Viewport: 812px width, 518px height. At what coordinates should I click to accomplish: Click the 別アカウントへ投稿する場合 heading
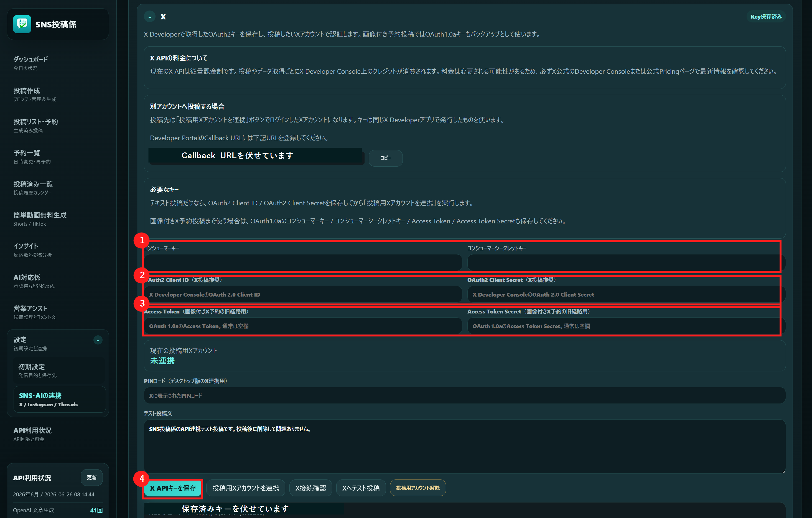(187, 106)
